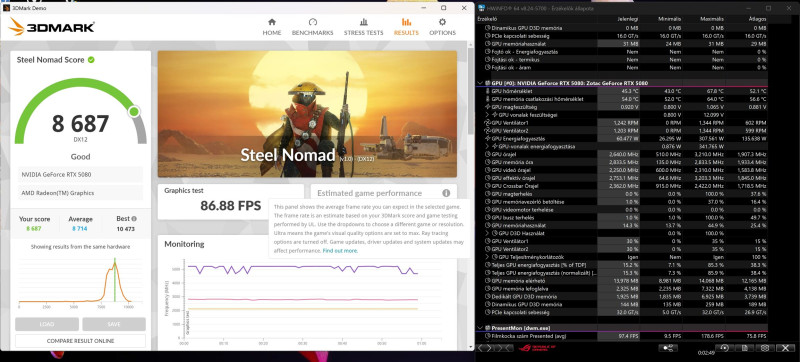Click the Average score value 8 714
Image resolution: width=800 pixels, height=362 pixels.
pos(80,229)
